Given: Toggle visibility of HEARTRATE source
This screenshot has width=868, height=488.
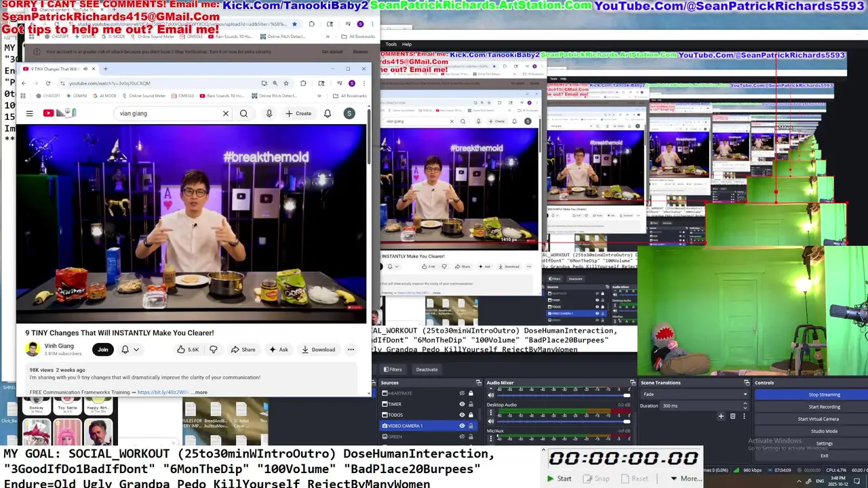Looking at the screenshot, I should [462, 393].
